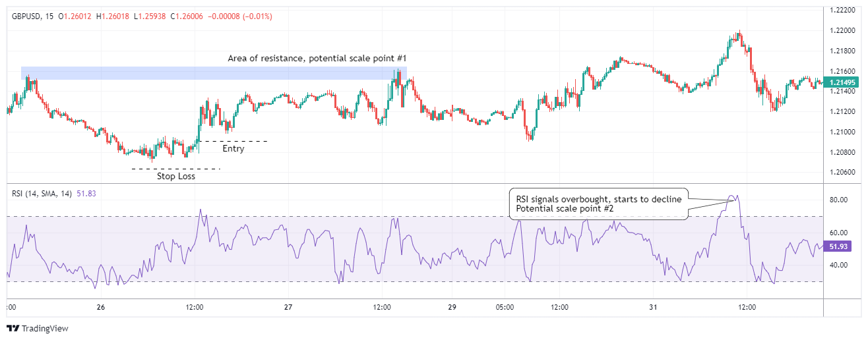This screenshot has height=340, width=868.
Task: Click the date label 31 on time axis
Action: pos(653,307)
